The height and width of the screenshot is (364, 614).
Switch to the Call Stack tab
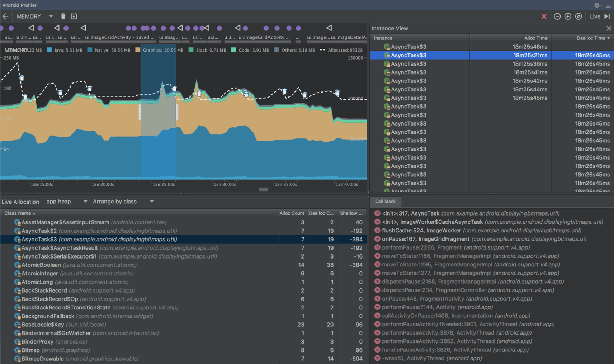(x=385, y=202)
